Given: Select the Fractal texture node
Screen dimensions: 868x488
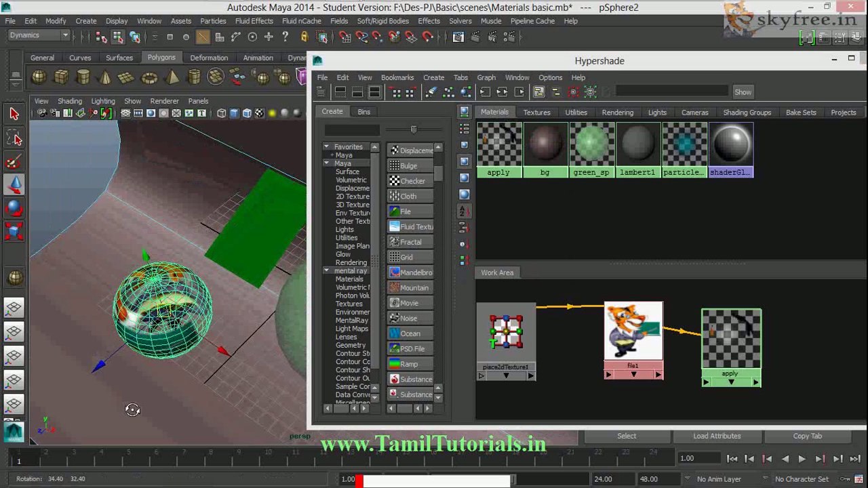Looking at the screenshot, I should [x=409, y=242].
